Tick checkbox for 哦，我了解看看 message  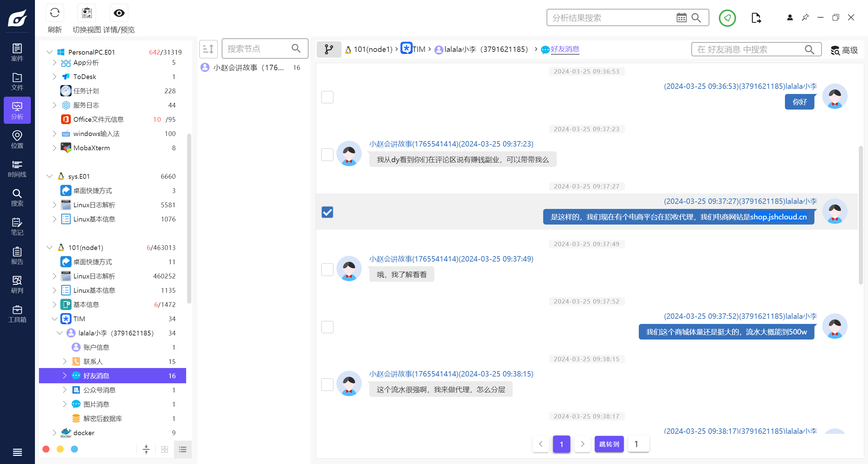(327, 270)
